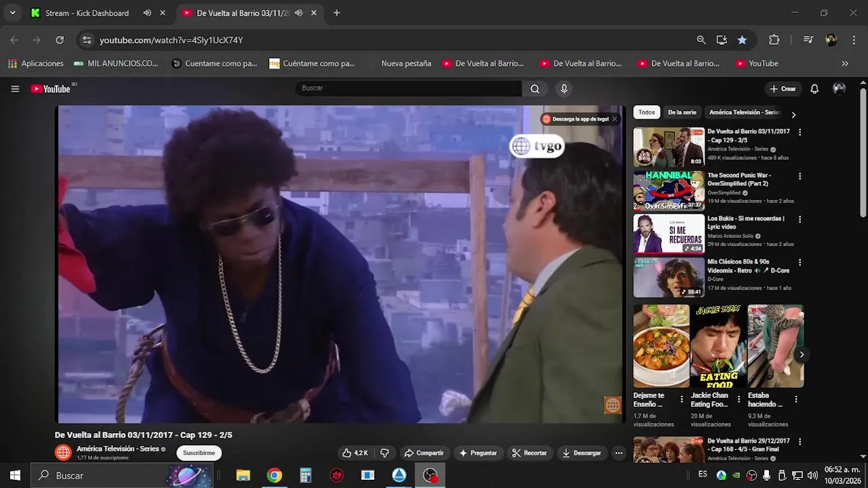This screenshot has width=868, height=488.
Task: Open the media control icon in Chrome toolbar
Action: click(808, 40)
